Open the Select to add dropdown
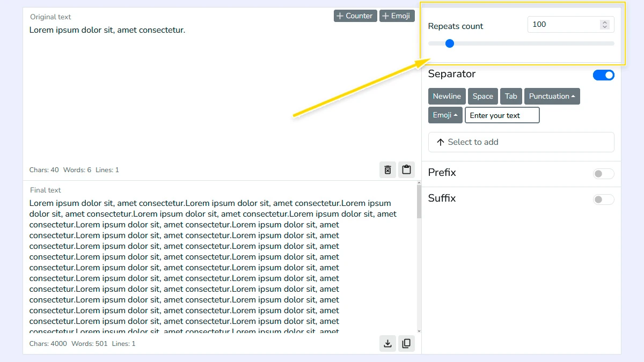644x362 pixels. (x=521, y=142)
